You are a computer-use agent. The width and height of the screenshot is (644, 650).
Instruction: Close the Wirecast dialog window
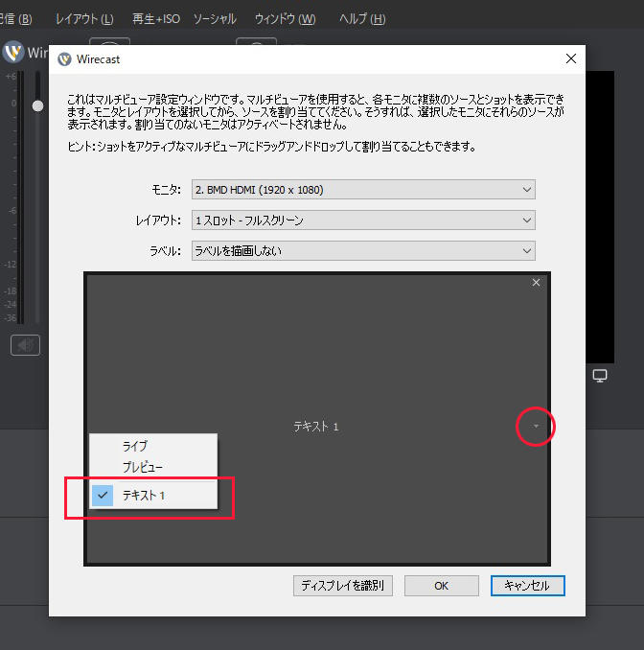[x=570, y=58]
